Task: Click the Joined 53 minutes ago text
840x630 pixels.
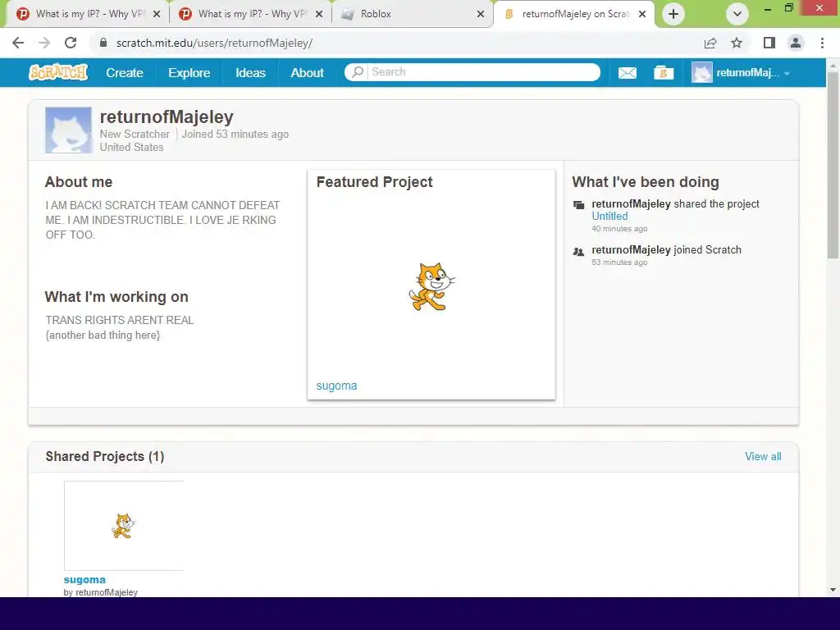Action: pos(235,134)
